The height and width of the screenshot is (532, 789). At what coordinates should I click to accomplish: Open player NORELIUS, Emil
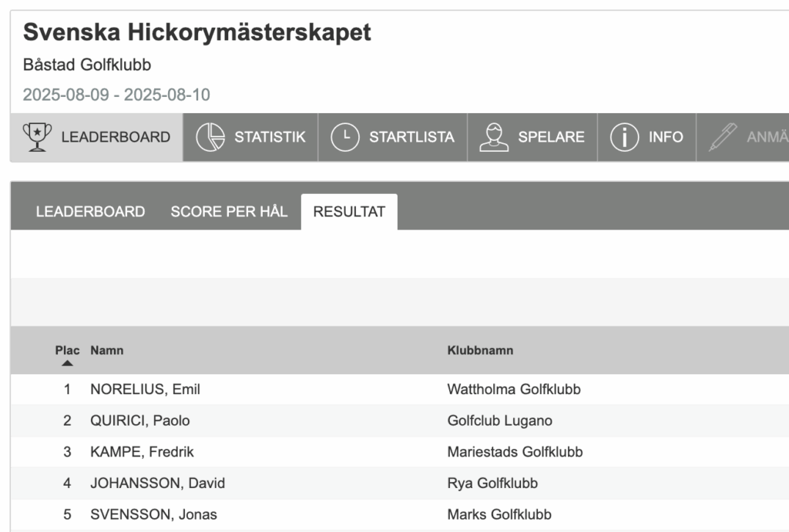point(145,390)
